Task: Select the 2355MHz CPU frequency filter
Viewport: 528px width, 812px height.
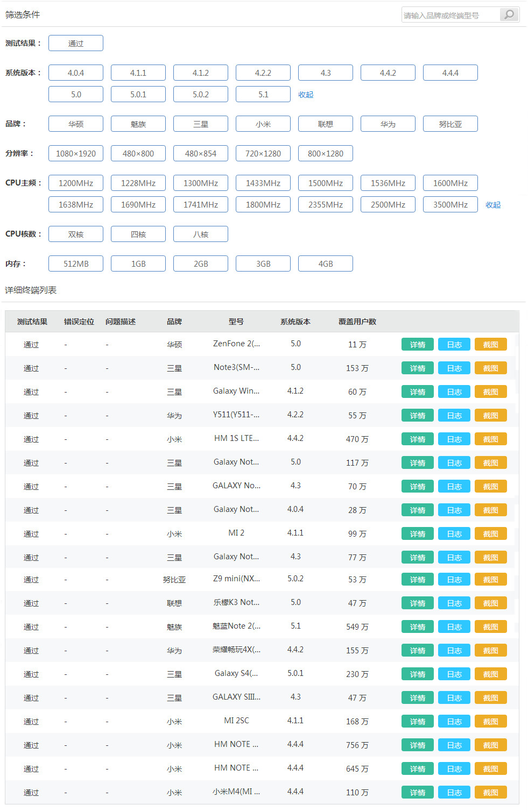Action: coord(326,204)
